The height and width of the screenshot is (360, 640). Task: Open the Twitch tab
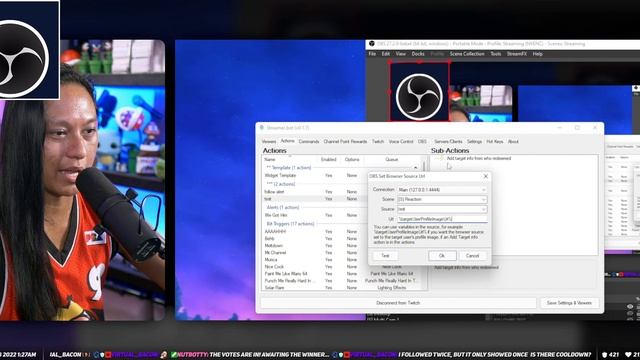click(x=378, y=141)
